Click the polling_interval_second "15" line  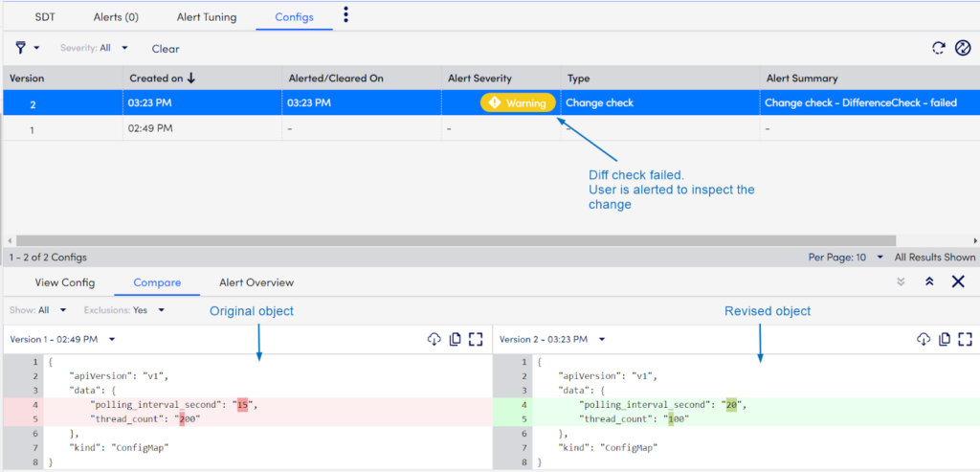[x=248, y=405]
